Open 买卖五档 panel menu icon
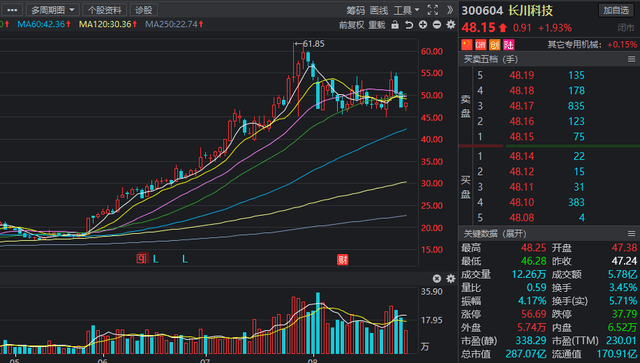This screenshot has width=640, height=363. pyautogui.click(x=631, y=60)
